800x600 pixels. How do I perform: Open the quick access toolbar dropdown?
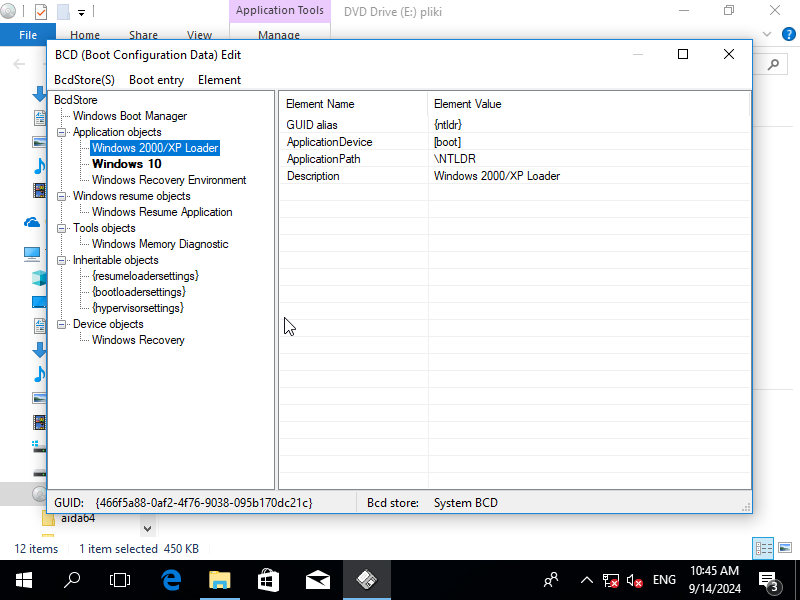81,13
